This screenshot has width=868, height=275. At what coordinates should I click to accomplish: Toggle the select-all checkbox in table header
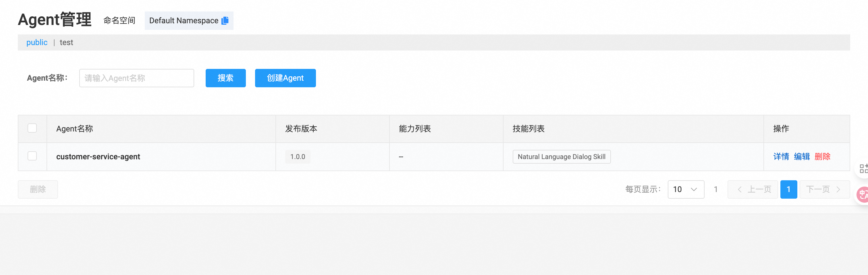(x=32, y=128)
